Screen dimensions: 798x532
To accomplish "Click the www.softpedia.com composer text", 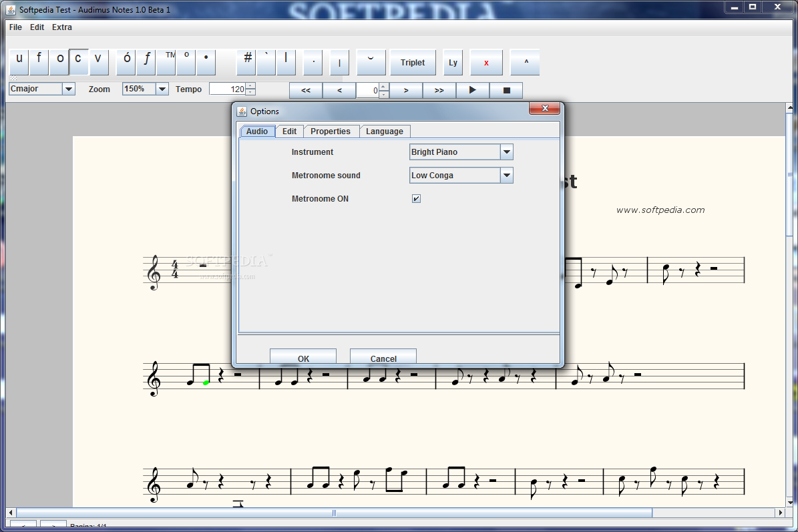I will coord(660,210).
